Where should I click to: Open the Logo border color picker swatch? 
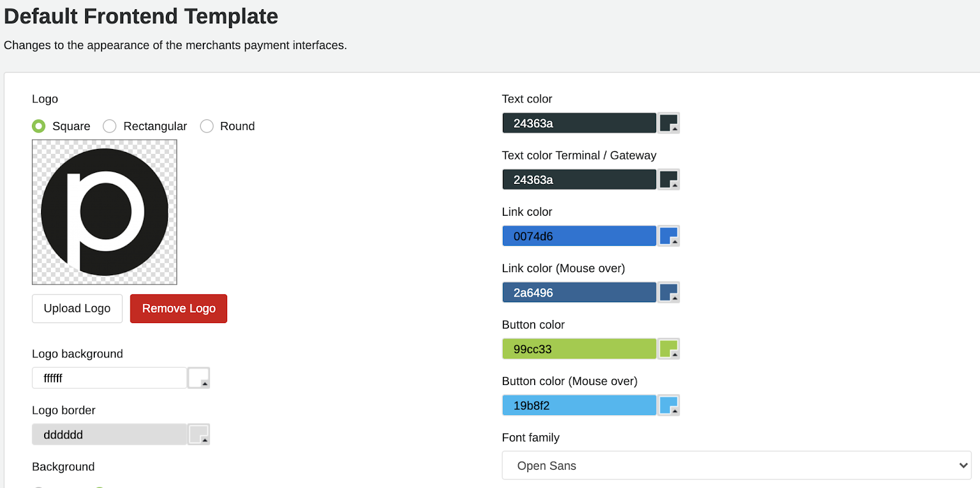[x=198, y=435]
